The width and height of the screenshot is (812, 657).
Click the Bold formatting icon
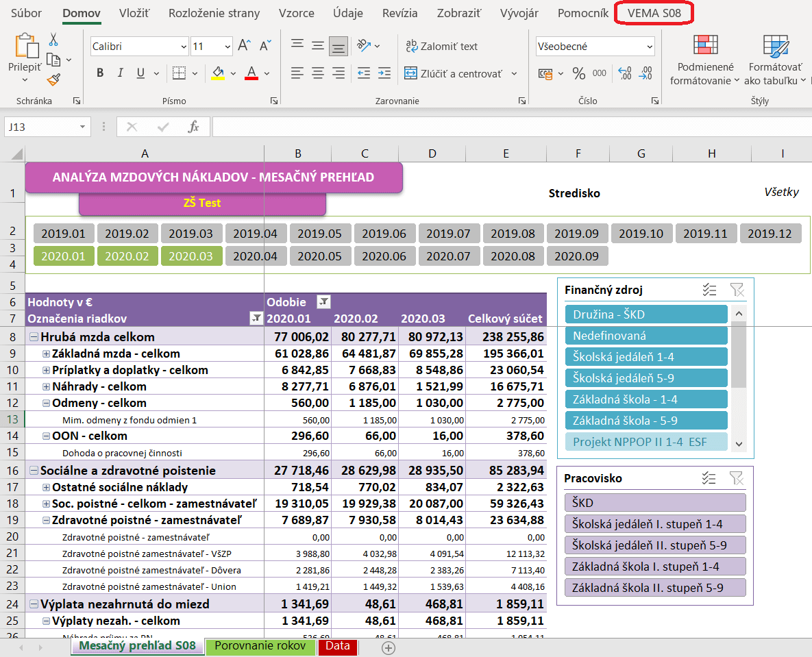[100, 73]
